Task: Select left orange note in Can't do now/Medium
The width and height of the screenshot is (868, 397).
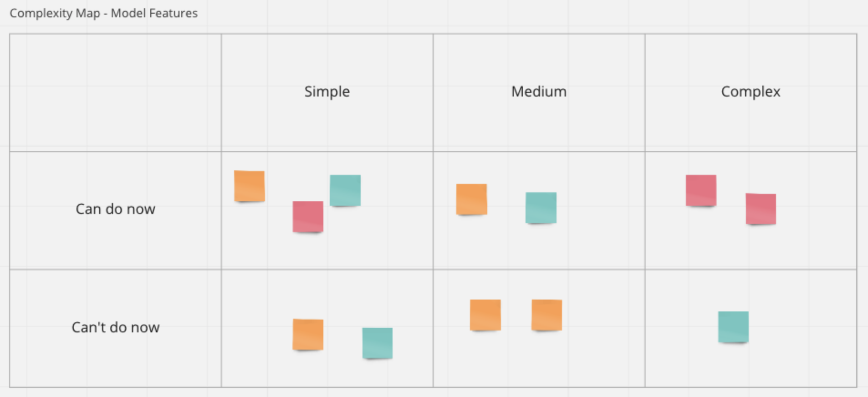Action: pos(485,315)
